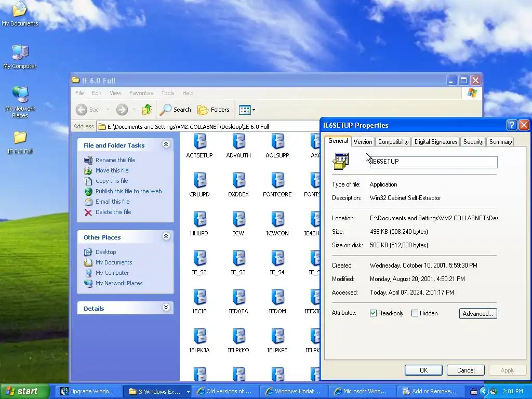Open the Forward history dropdown arrow
The image size is (532, 399).
pyautogui.click(x=135, y=110)
